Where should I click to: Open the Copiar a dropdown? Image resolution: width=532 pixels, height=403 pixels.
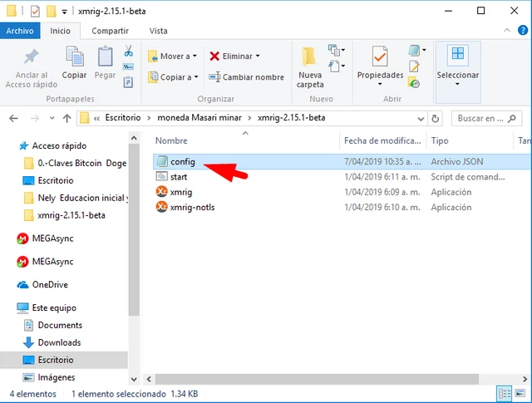174,77
